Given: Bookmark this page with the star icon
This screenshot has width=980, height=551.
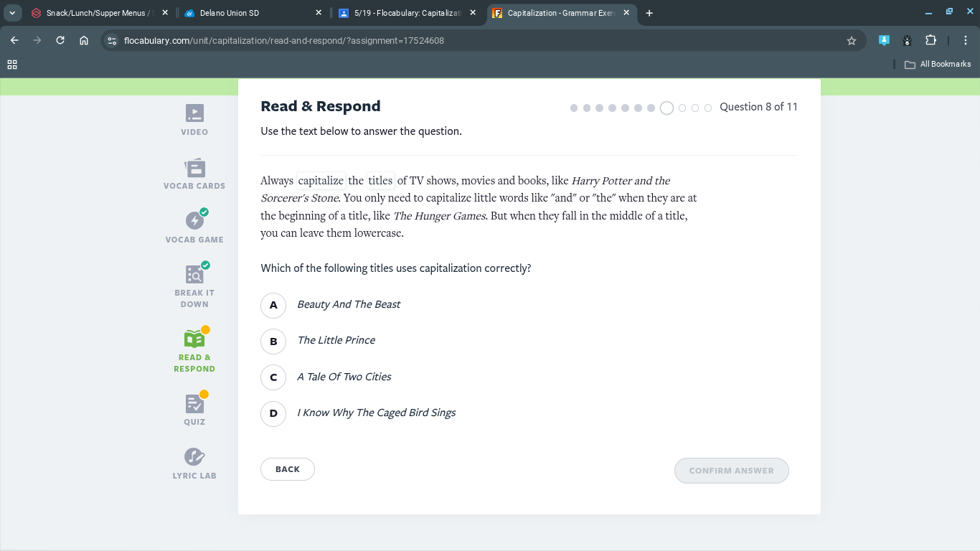Looking at the screenshot, I should tap(852, 41).
